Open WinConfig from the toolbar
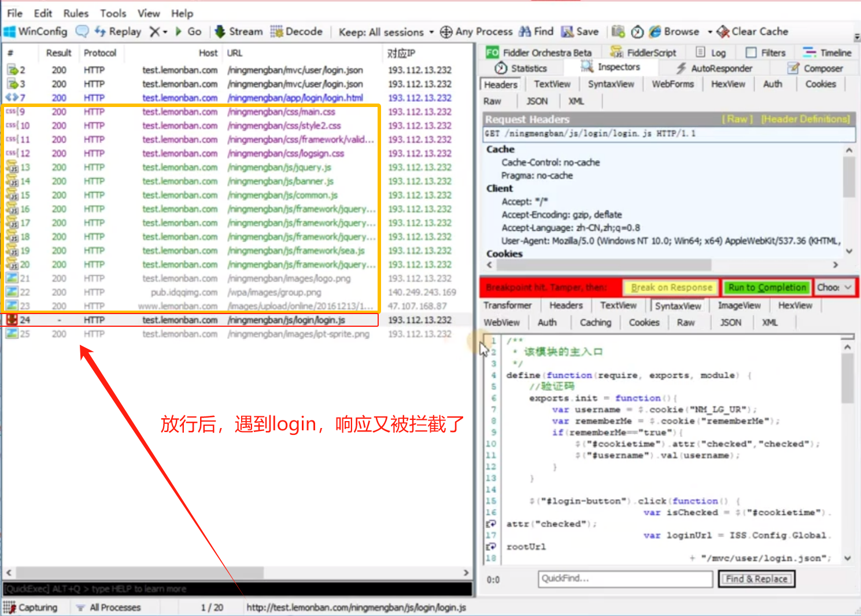The image size is (861, 616). tap(36, 31)
